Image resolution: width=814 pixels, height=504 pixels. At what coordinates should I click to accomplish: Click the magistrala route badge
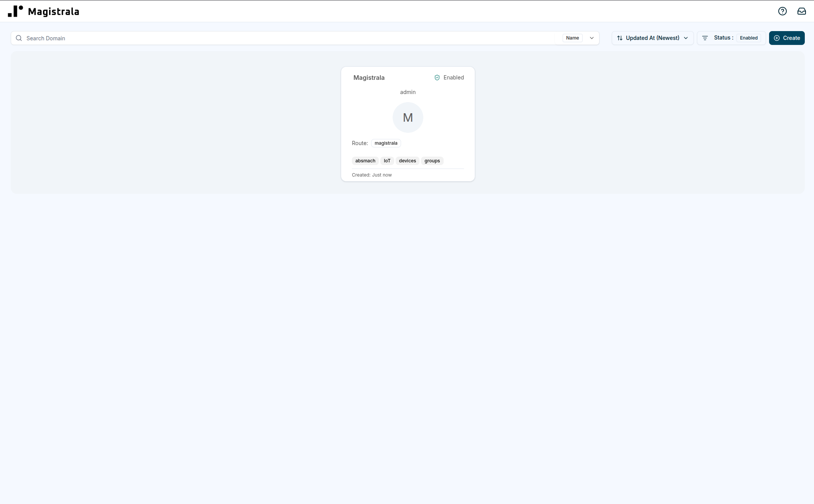point(386,143)
